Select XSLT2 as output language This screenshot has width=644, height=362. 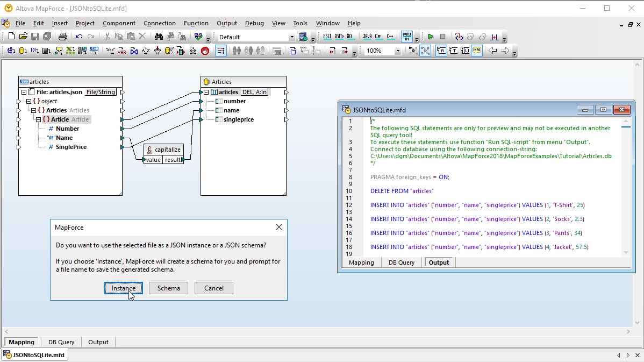tap(339, 37)
